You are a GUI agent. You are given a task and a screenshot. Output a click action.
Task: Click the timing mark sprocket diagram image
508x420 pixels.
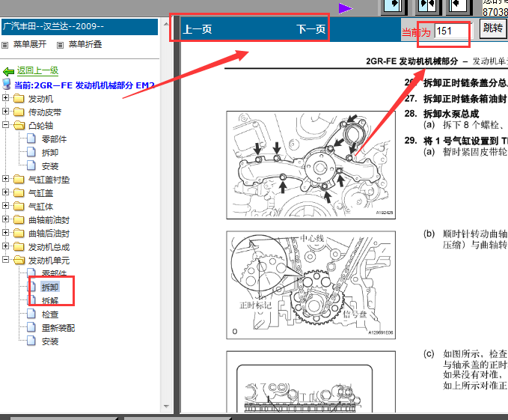(x=310, y=284)
